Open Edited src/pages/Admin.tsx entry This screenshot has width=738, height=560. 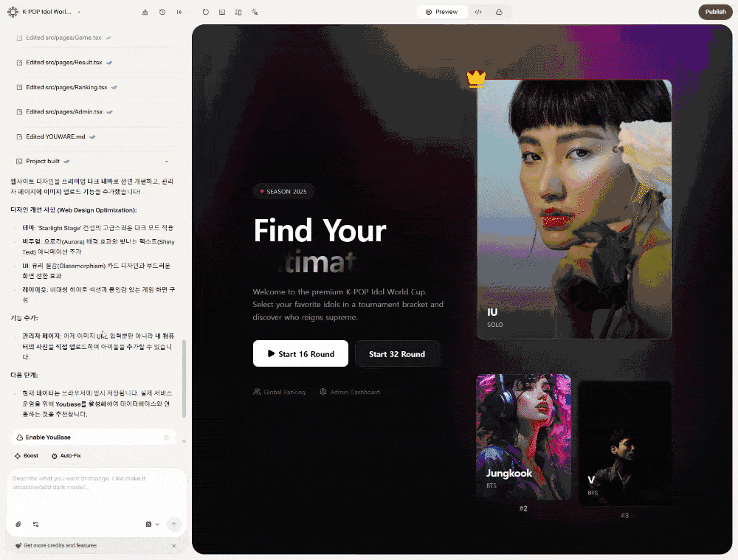(64, 111)
